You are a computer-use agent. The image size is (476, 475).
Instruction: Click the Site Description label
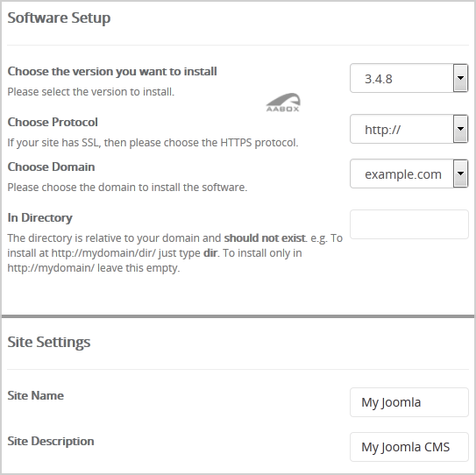pos(51,441)
